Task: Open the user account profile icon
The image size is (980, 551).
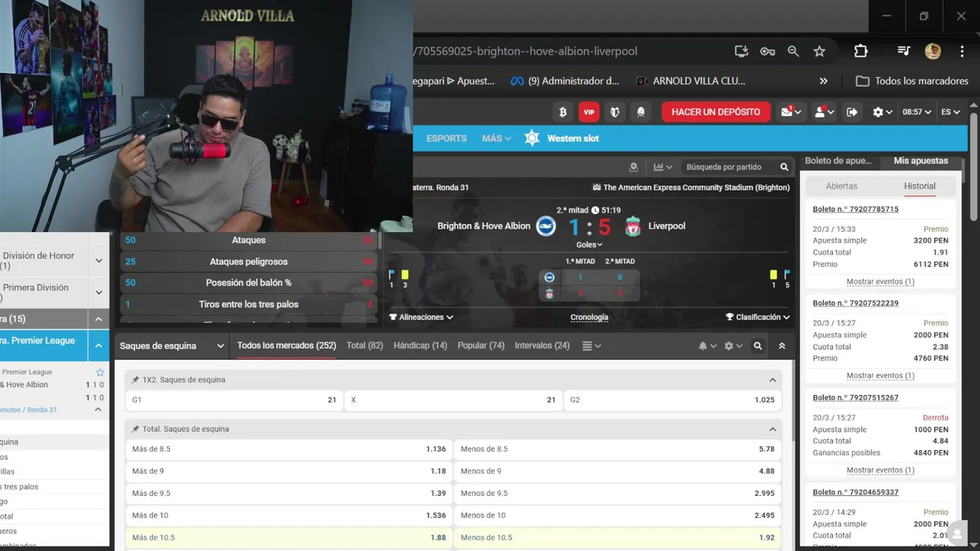Action: coord(824,112)
